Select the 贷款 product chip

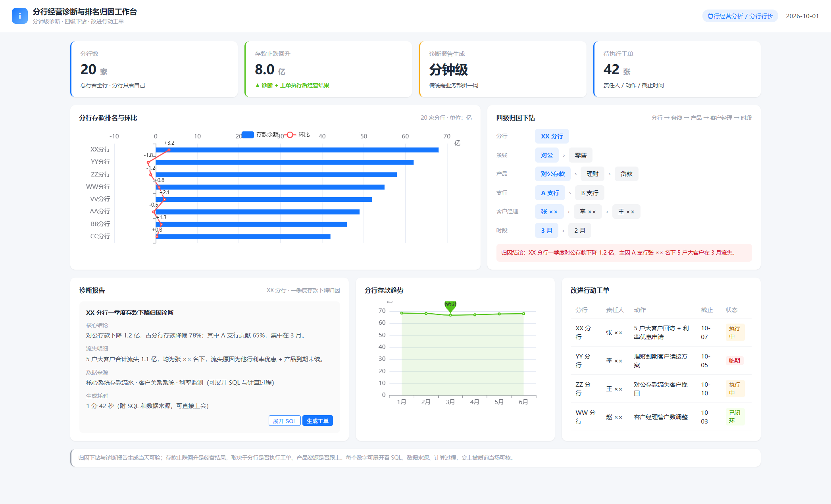pos(626,174)
